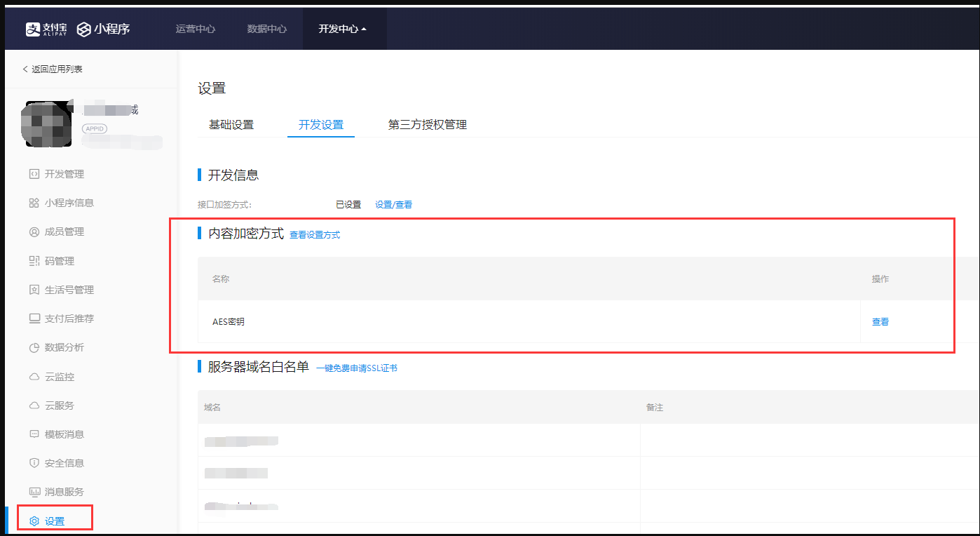980x536 pixels.
Task: Open 云监控 in the sidebar
Action: [x=60, y=377]
